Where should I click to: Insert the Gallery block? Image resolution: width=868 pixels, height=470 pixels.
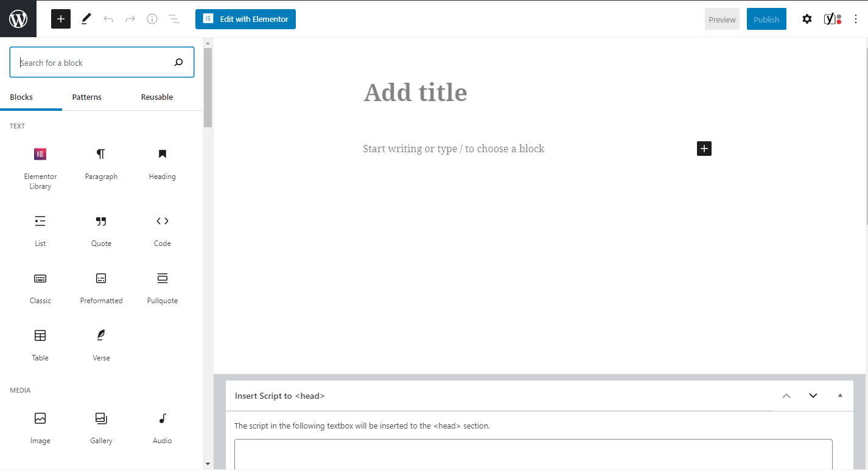(x=101, y=427)
